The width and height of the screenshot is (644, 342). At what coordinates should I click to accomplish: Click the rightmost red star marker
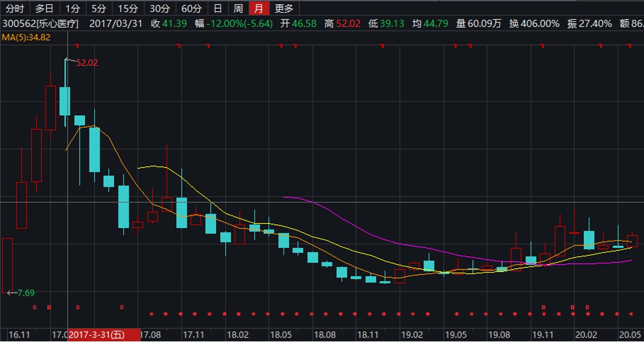pyautogui.click(x=630, y=314)
